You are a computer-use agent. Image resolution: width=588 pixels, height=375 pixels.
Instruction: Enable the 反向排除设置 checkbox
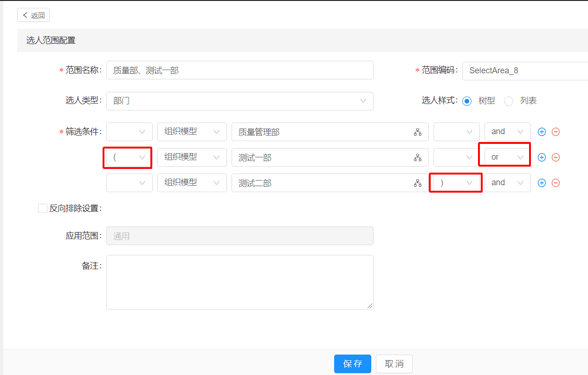[x=43, y=208]
